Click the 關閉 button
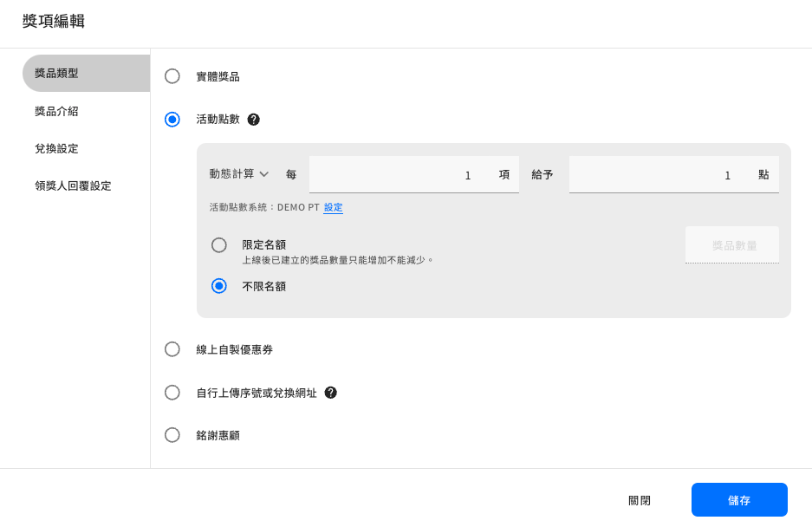812x527 pixels. [x=640, y=500]
